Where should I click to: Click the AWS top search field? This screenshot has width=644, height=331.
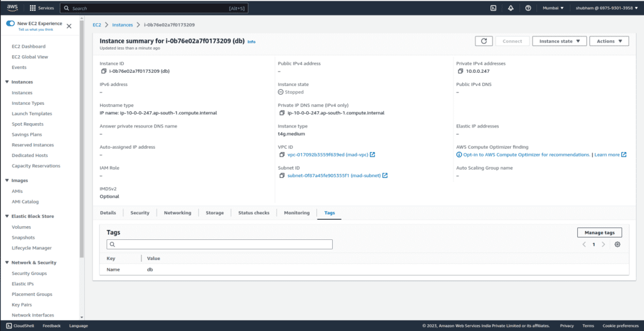(154, 8)
